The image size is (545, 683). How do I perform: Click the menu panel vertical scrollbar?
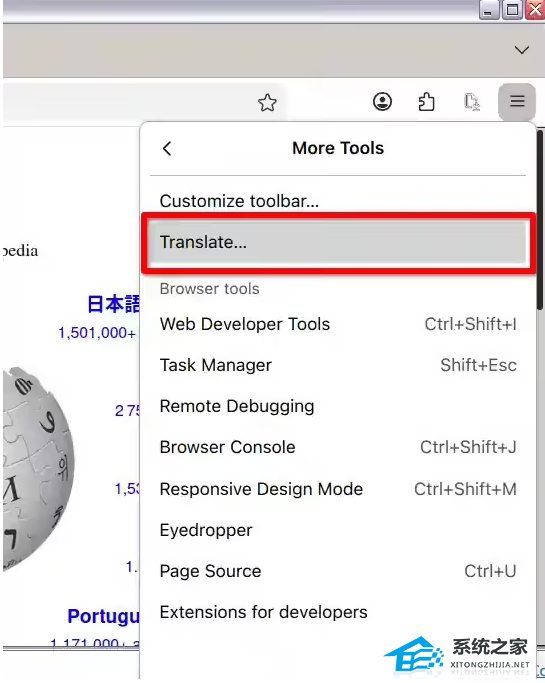tap(540, 220)
